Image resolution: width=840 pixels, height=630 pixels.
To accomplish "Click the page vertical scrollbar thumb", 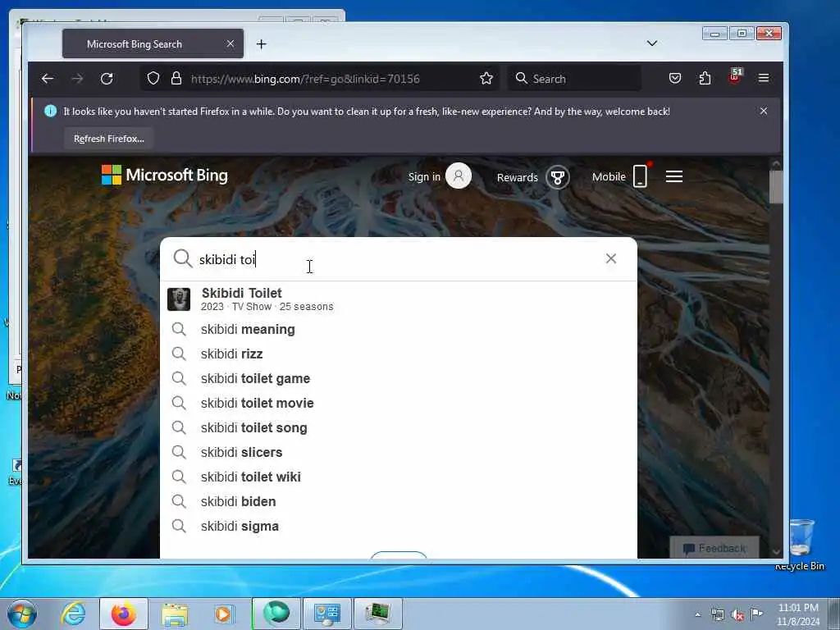I will (776, 186).
